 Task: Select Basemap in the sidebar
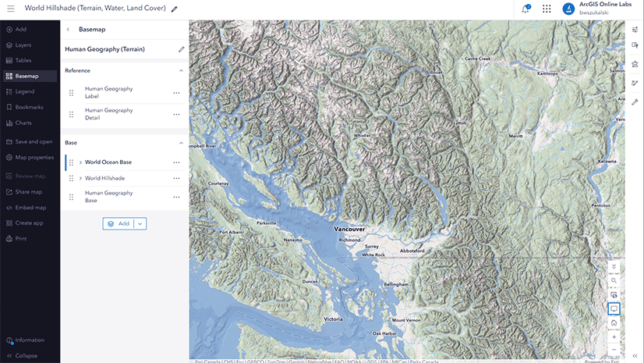(30, 76)
